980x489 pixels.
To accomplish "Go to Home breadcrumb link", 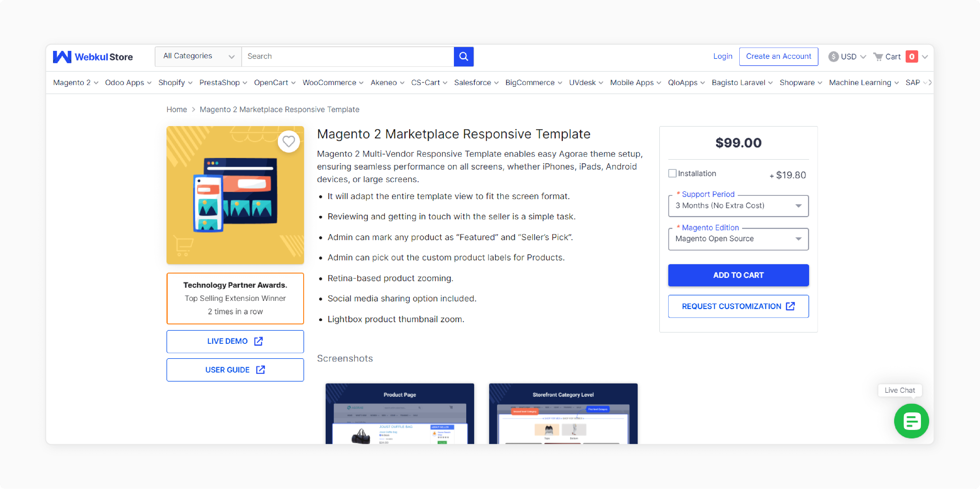I will point(177,110).
